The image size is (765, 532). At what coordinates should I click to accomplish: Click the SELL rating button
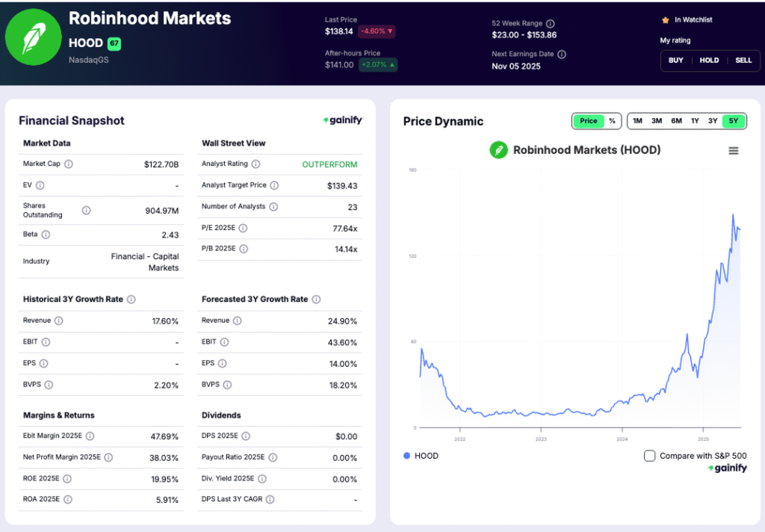(x=743, y=61)
